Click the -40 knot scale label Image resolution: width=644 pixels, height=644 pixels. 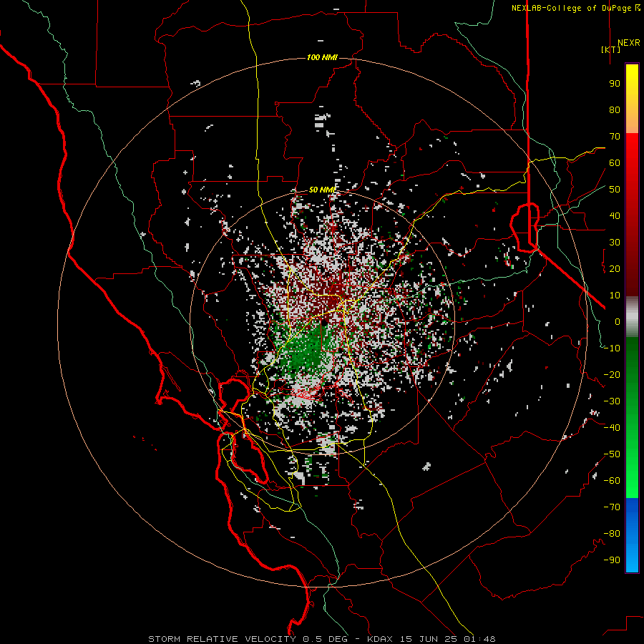[612, 428]
